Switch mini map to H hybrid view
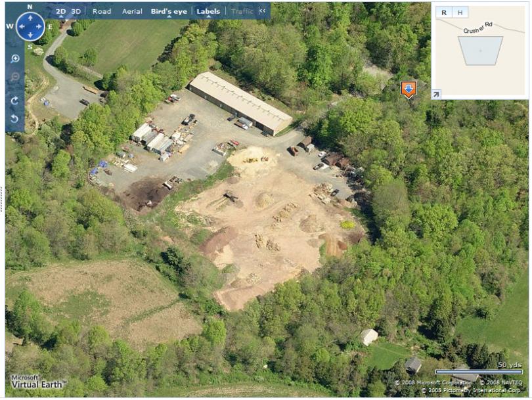532x400 pixels. point(460,12)
